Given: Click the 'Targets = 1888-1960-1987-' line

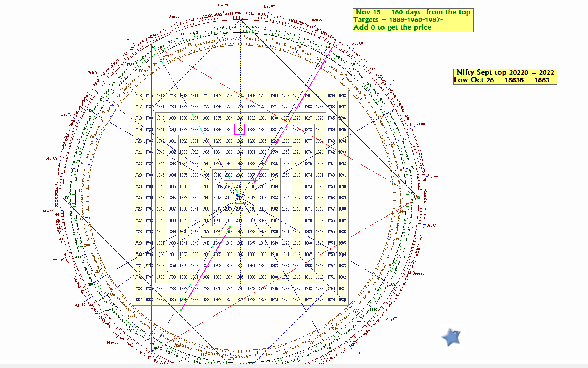Looking at the screenshot, I should click(398, 20).
